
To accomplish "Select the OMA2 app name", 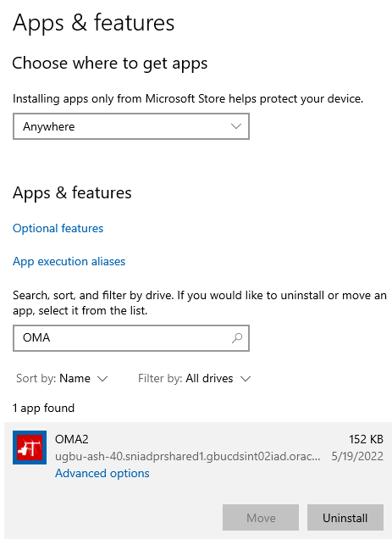I will coord(72,439).
